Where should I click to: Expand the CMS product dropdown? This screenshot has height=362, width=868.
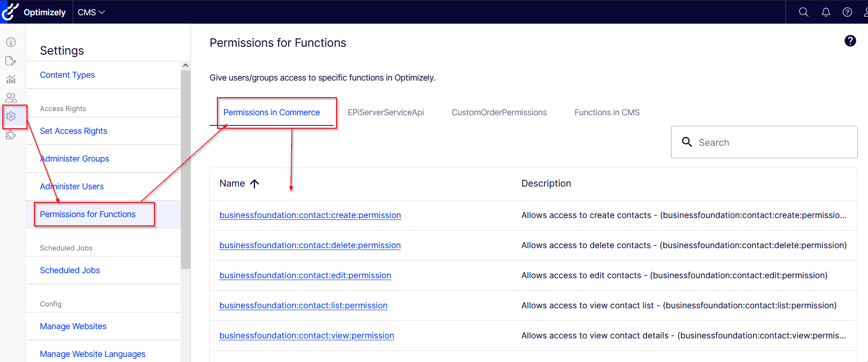pyautogui.click(x=91, y=12)
